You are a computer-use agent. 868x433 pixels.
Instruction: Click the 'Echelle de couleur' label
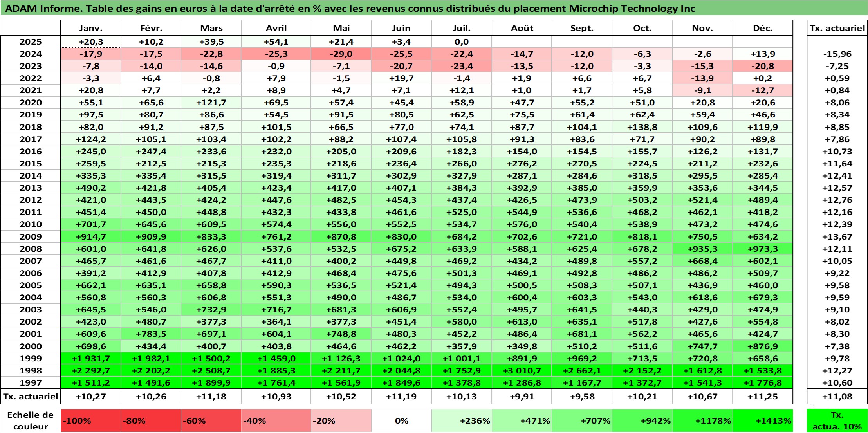tap(31, 421)
